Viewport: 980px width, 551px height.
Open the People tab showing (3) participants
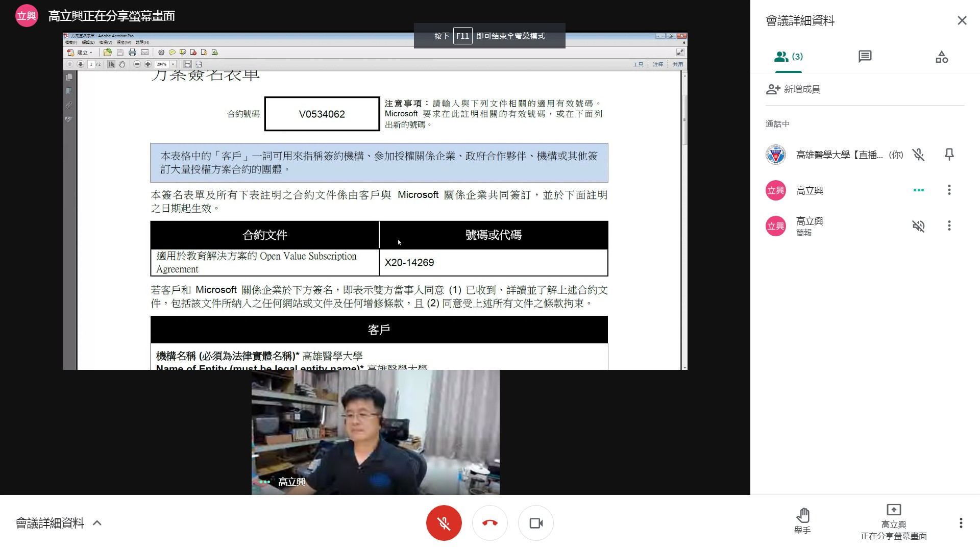coord(789,57)
